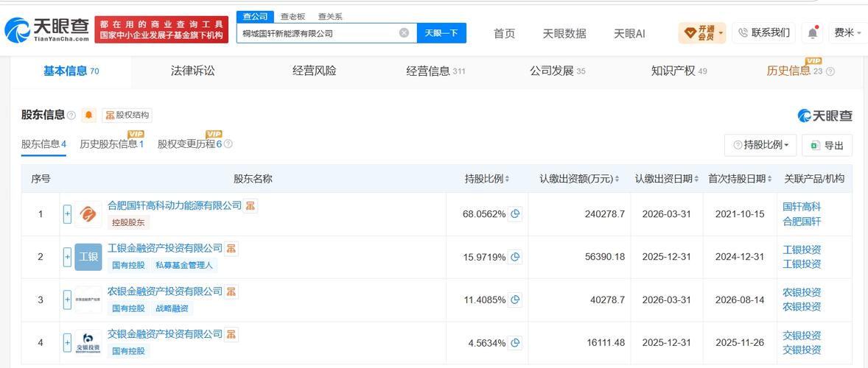This screenshot has width=868, height=368.
Task: Click the 合肥国轩 company logo thumbnail
Action: (88, 214)
